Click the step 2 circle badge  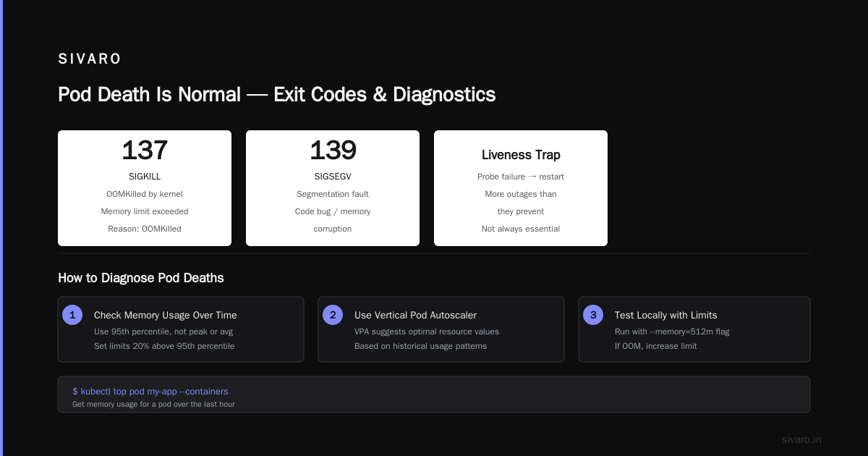tap(333, 315)
